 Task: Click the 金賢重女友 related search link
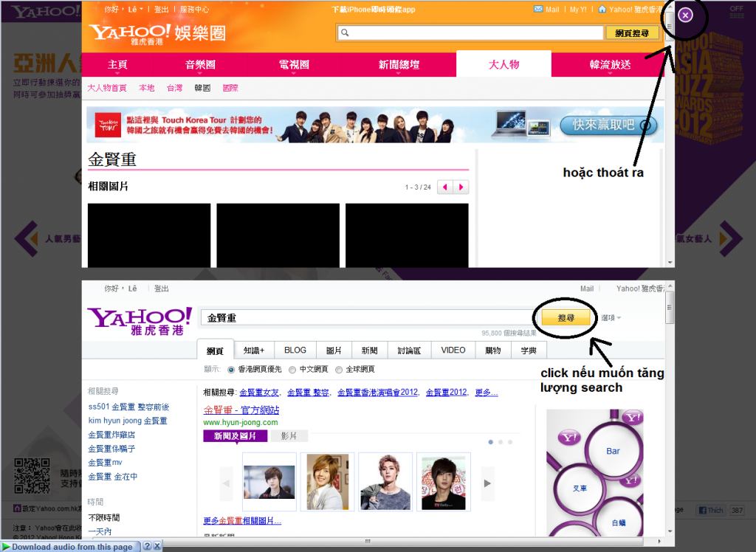(x=259, y=393)
